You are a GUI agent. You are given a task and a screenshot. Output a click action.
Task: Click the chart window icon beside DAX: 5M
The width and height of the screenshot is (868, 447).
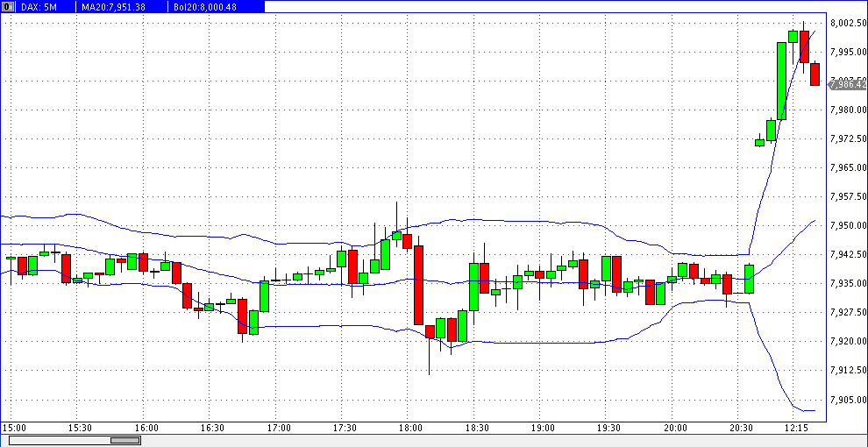[x=6, y=7]
